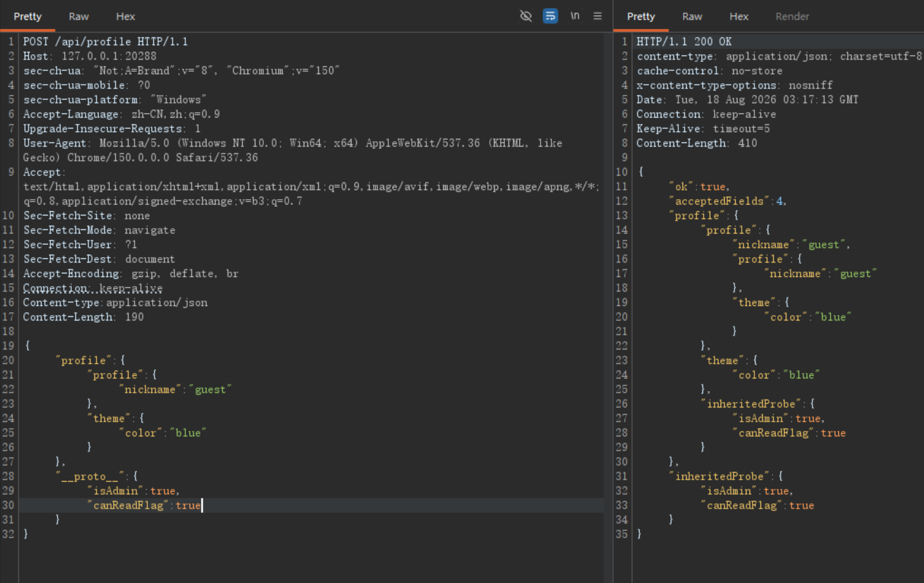
Task: Click "inheritedProbe" key on response line 31
Action: [720, 476]
